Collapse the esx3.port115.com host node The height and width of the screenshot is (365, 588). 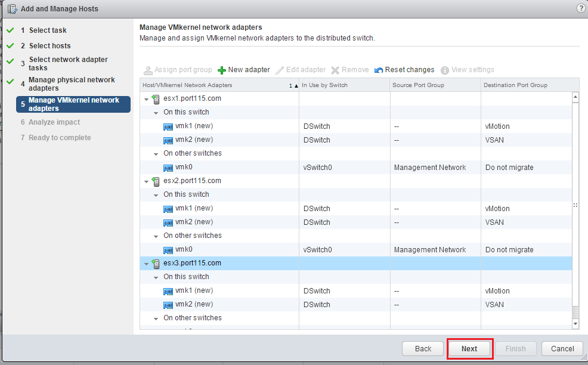point(146,264)
